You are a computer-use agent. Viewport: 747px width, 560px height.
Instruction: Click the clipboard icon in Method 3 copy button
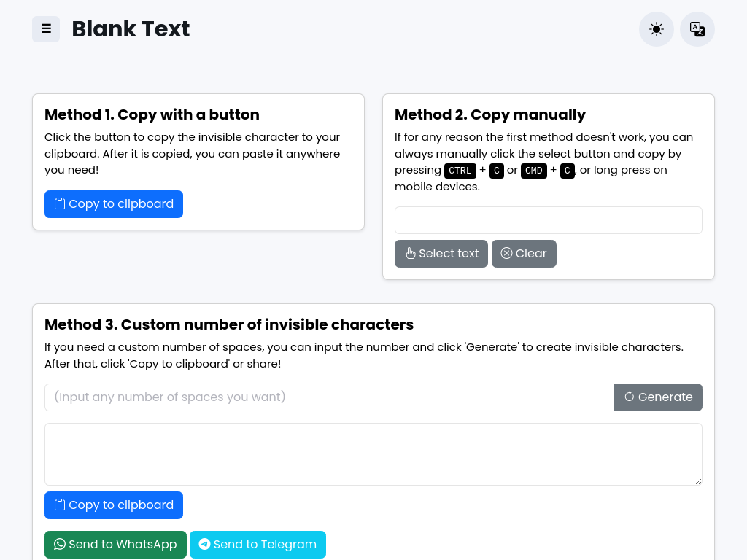[x=59, y=505]
